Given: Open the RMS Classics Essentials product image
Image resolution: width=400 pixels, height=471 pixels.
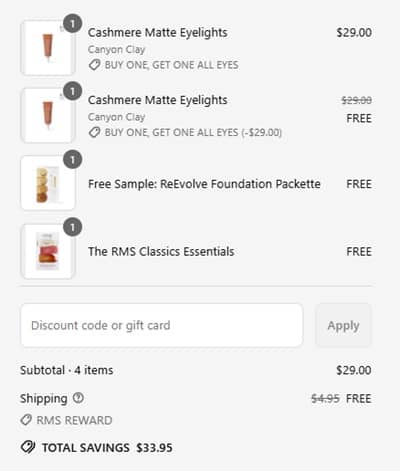Looking at the screenshot, I should tap(48, 251).
